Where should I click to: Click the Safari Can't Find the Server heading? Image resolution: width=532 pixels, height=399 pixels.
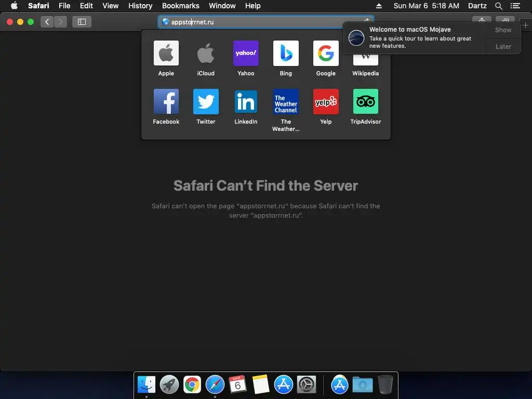tap(265, 185)
